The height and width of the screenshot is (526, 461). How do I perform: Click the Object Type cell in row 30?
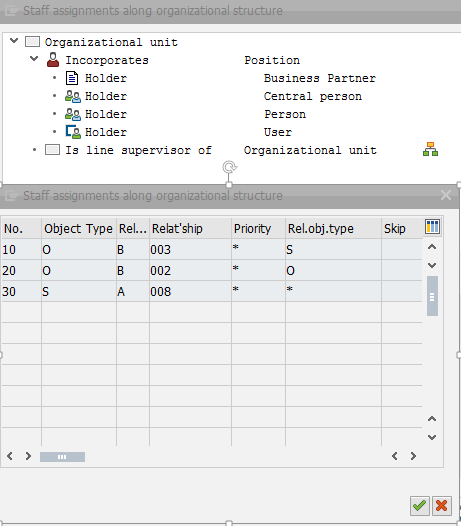click(79, 291)
